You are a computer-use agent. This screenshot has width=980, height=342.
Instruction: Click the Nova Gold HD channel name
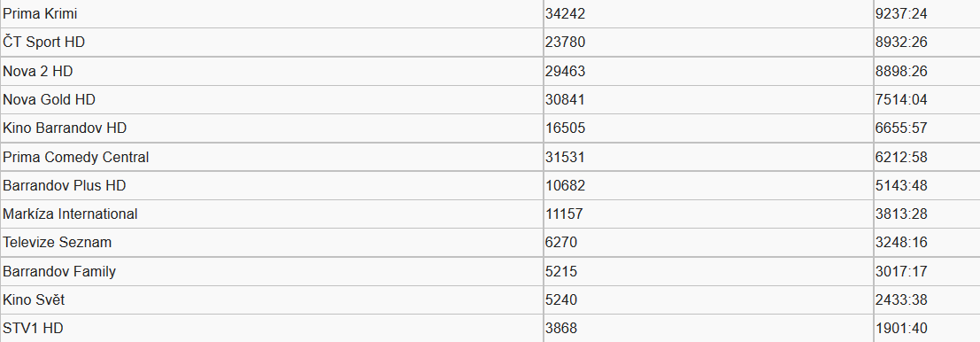(49, 99)
